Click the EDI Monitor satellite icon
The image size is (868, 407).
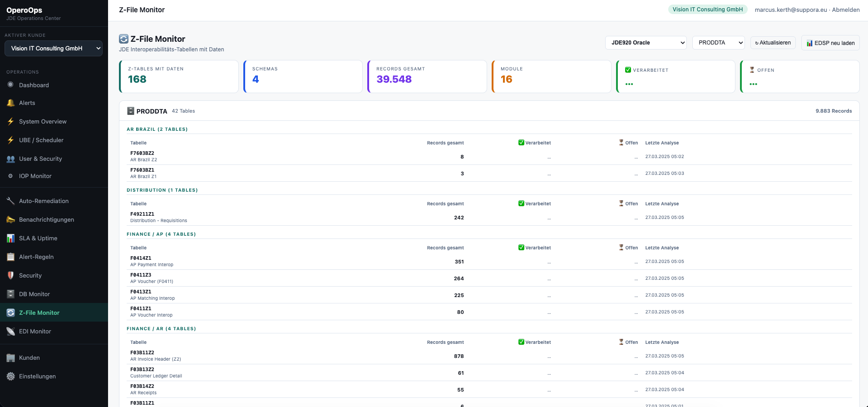(x=10, y=331)
